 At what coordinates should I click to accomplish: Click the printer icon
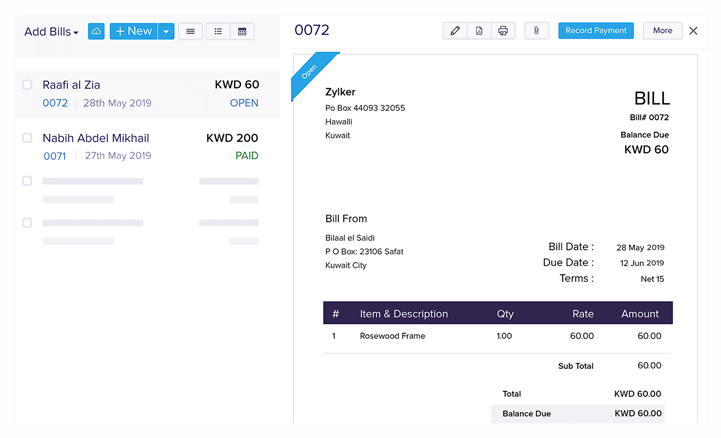(503, 31)
